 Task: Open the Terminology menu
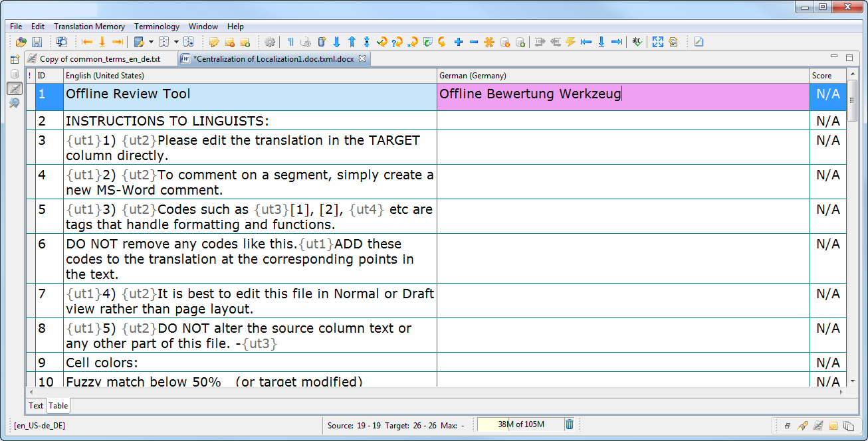157,27
